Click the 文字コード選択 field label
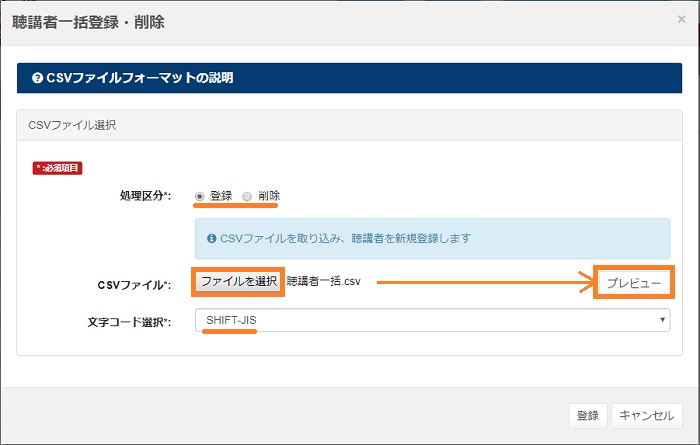 [129, 321]
